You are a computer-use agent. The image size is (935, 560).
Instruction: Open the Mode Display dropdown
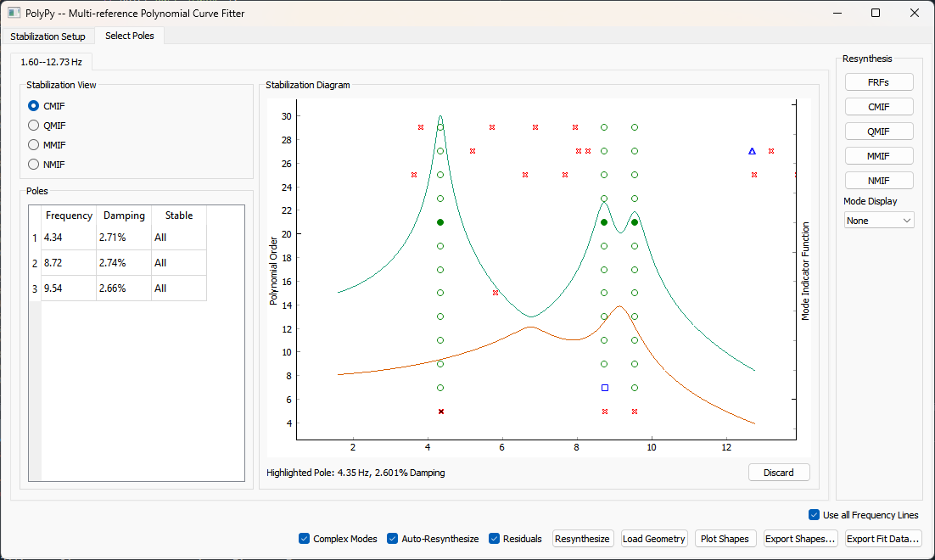pyautogui.click(x=879, y=220)
